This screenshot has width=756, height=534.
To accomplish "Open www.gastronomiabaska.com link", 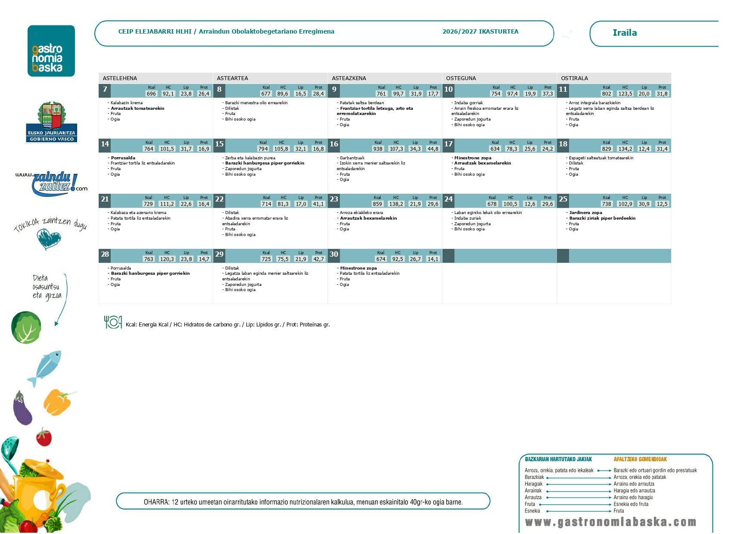I will coord(611,522).
